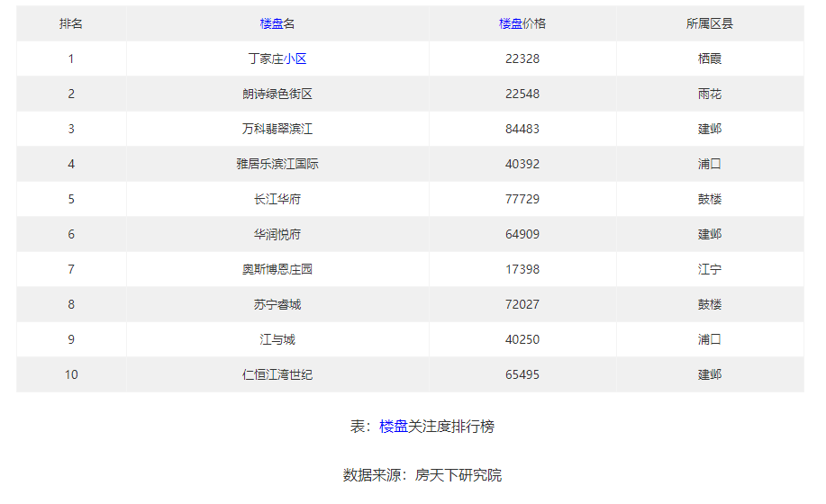The width and height of the screenshot is (826, 504).
Task: Click the 栖霞 district cell
Action: (x=710, y=58)
